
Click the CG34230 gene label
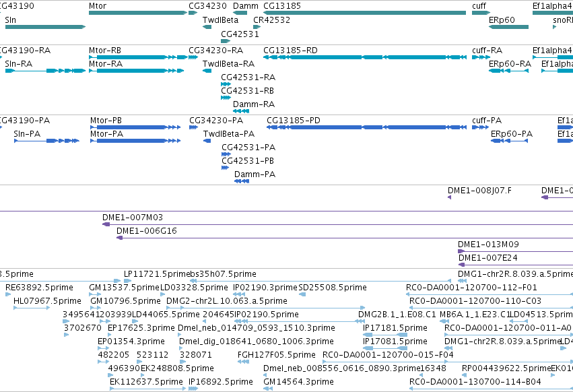(x=207, y=6)
